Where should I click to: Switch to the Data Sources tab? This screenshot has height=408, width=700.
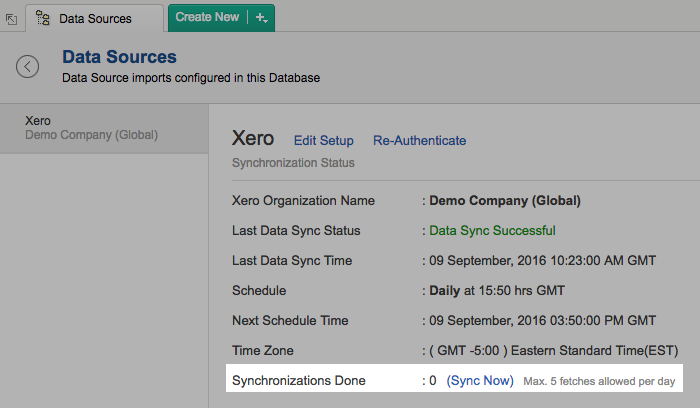(x=95, y=18)
